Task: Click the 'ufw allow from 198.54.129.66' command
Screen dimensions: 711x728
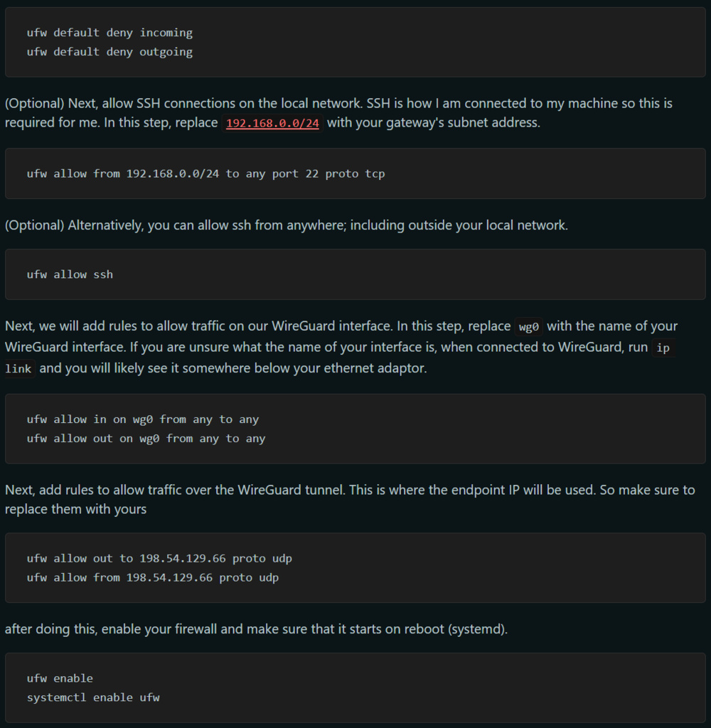Action: pos(153,578)
